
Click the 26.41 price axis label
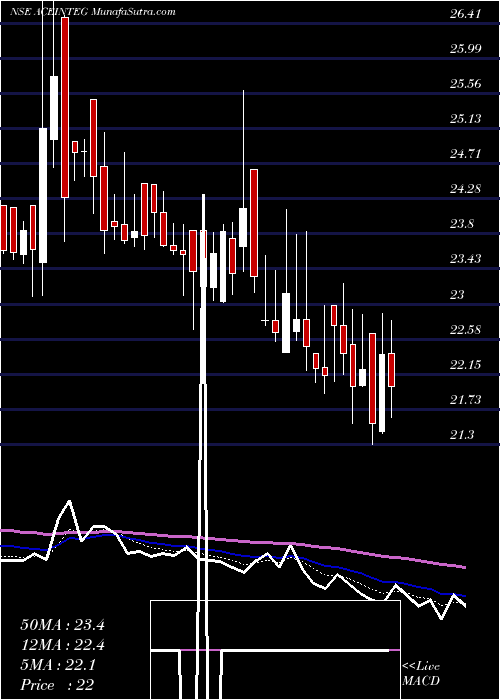click(466, 14)
